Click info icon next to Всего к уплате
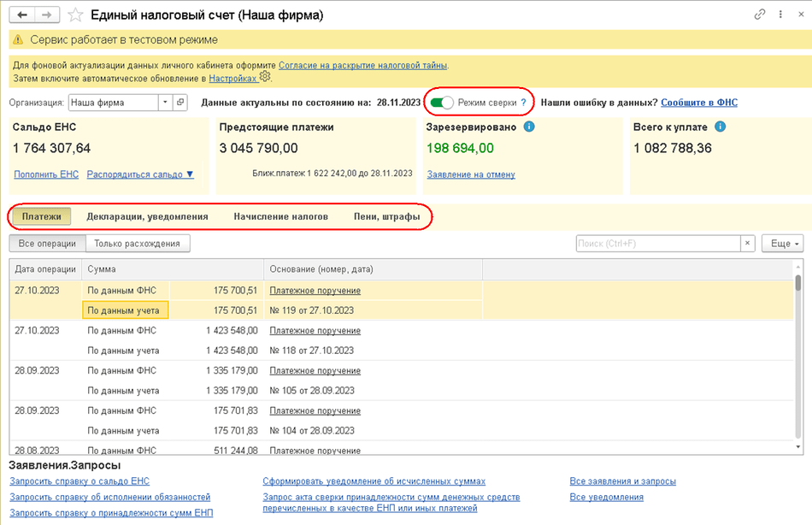This screenshot has height=525, width=812. click(x=721, y=127)
